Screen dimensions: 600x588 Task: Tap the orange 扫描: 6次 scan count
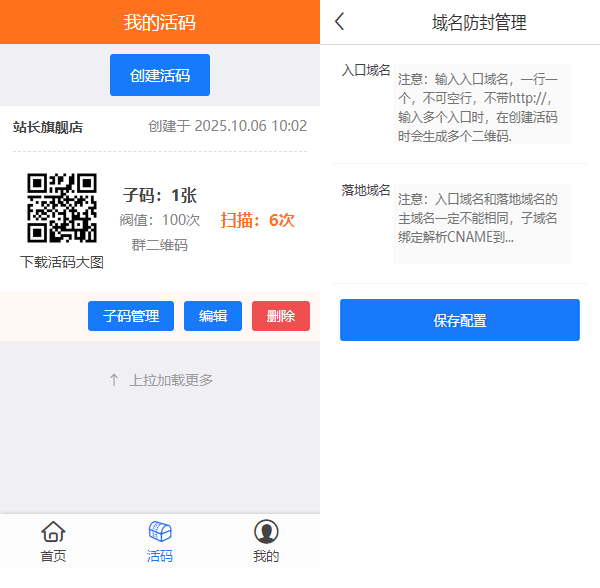click(x=257, y=220)
